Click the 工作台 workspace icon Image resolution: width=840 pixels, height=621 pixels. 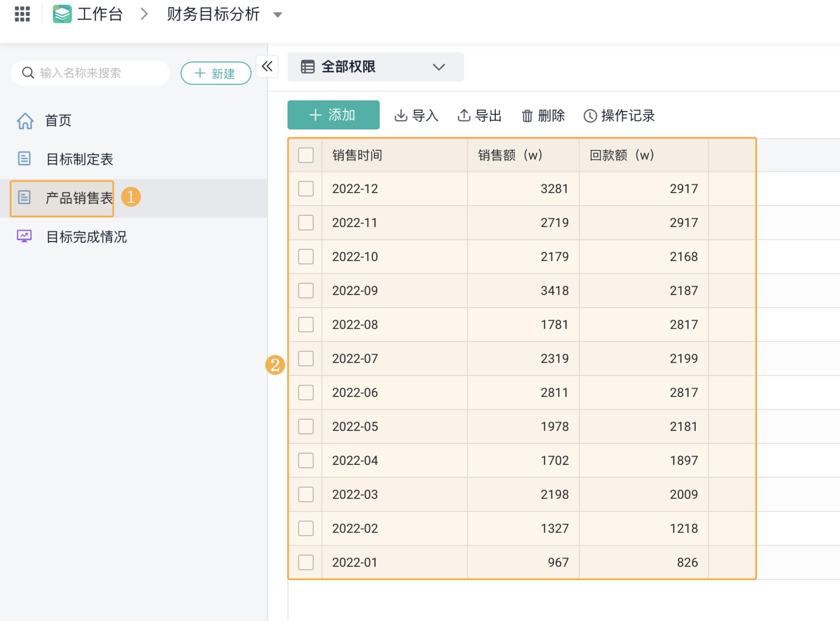pyautogui.click(x=62, y=14)
